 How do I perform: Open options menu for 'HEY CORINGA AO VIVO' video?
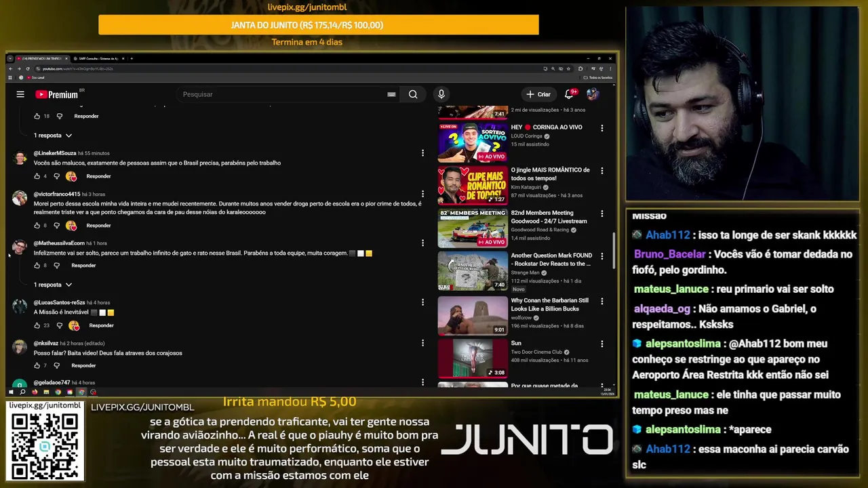pos(601,127)
